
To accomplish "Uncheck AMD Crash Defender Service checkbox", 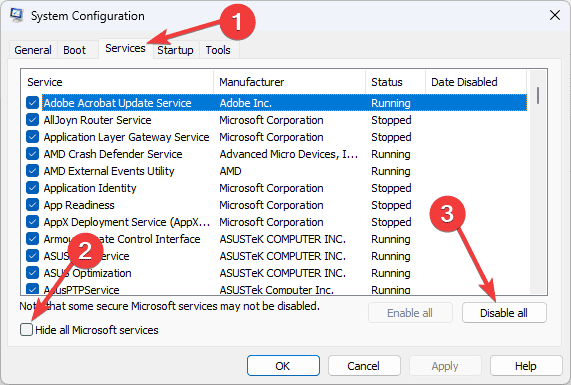I will coord(32,154).
